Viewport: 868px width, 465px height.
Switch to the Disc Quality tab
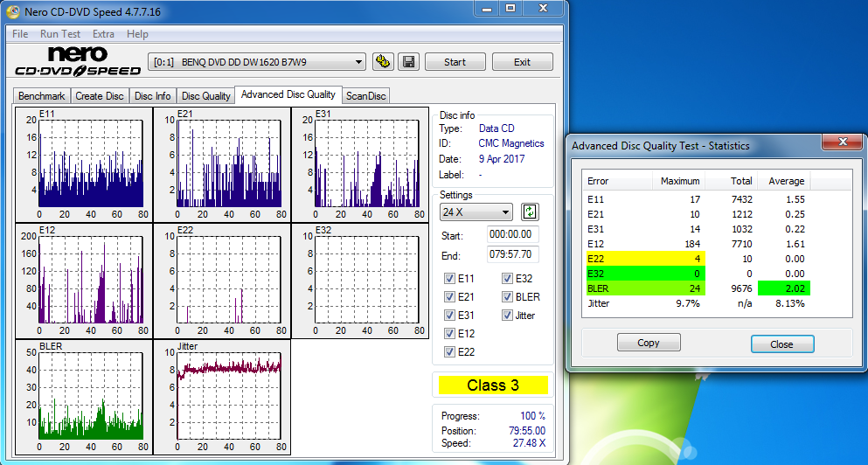point(206,96)
